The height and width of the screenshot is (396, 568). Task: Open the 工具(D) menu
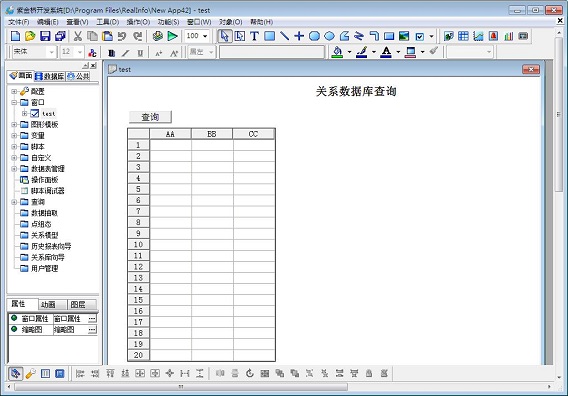[x=108, y=22]
